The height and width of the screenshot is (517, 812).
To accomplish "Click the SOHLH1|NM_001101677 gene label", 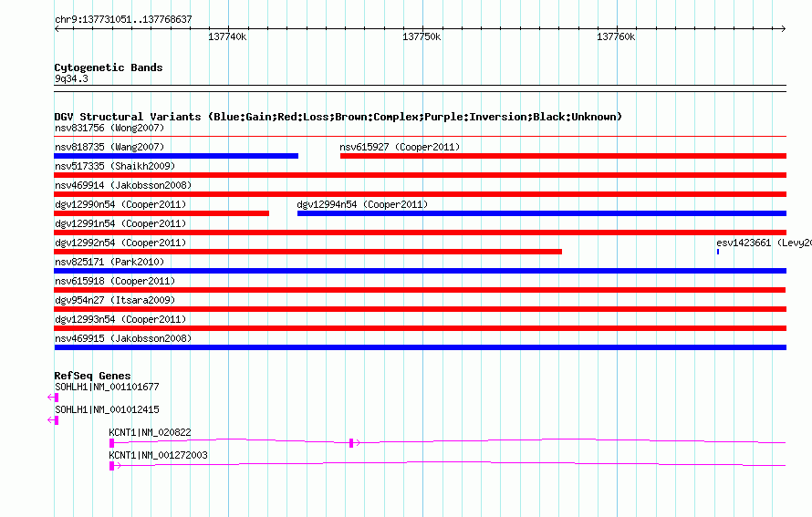I will pos(107,388).
